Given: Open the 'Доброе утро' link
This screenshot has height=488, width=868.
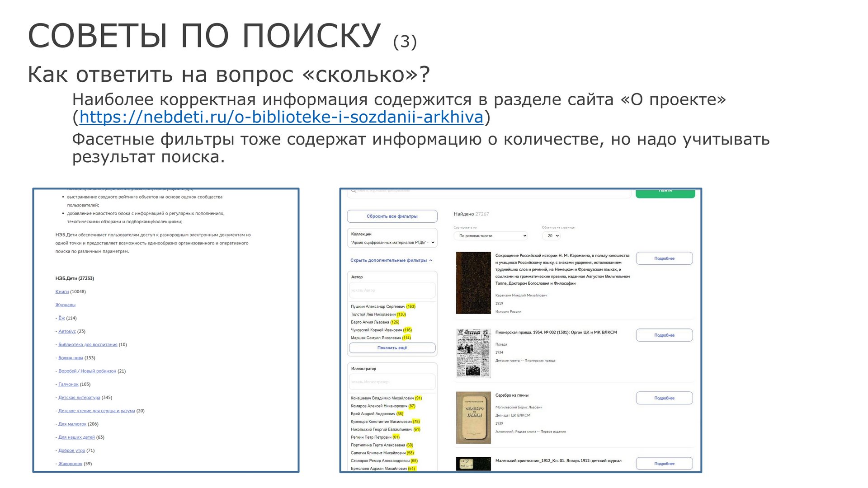Looking at the screenshot, I should coord(71,450).
